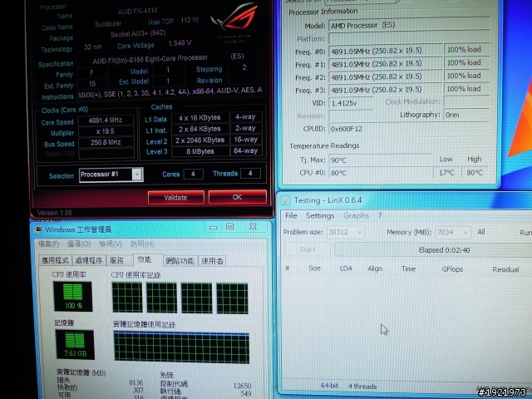This screenshot has height=399, width=532.
Task: Open the 檢視(V) menu in Task Manager
Action: [111, 244]
